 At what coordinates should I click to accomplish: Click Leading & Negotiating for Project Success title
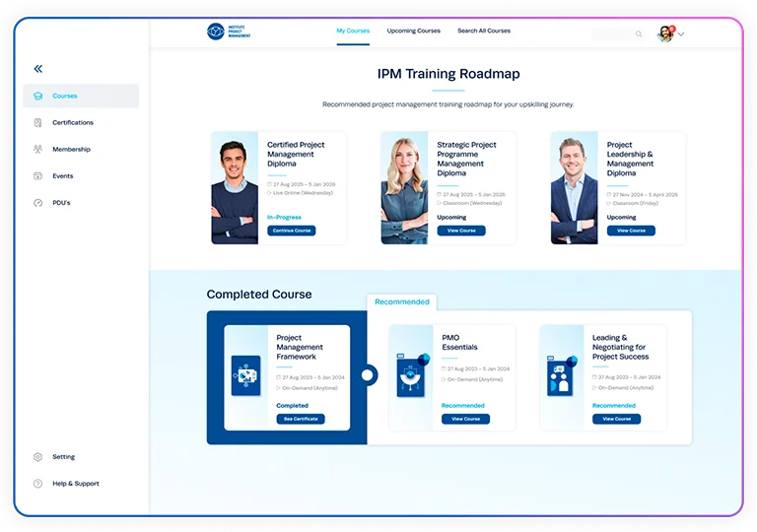(620, 347)
